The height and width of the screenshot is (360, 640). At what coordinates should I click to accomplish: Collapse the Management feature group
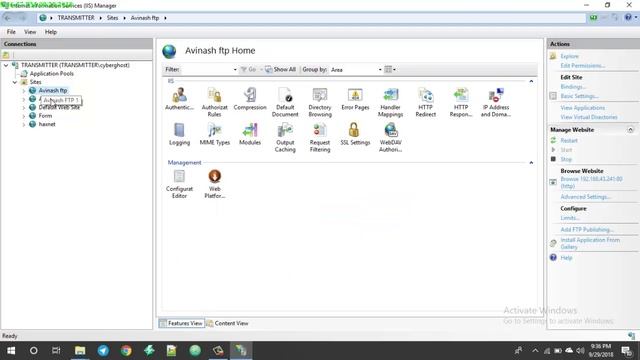531,162
